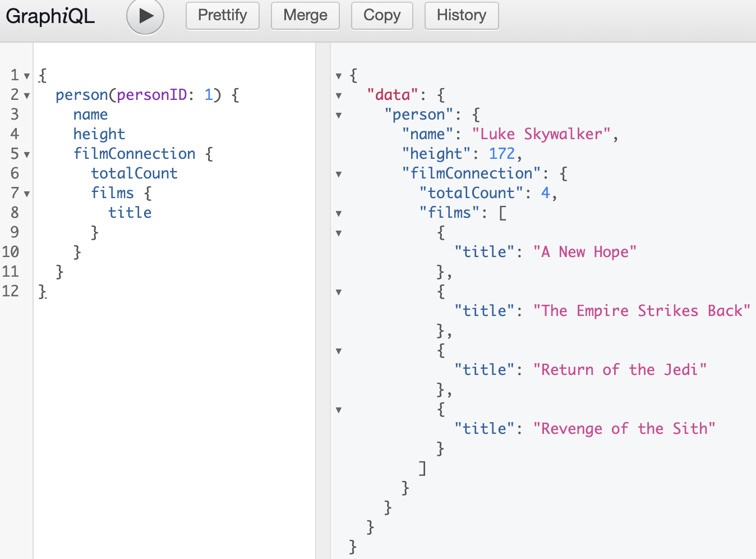Image resolution: width=756 pixels, height=559 pixels.
Task: Click the "filmConnection" key in the results
Action: pyautogui.click(x=471, y=173)
